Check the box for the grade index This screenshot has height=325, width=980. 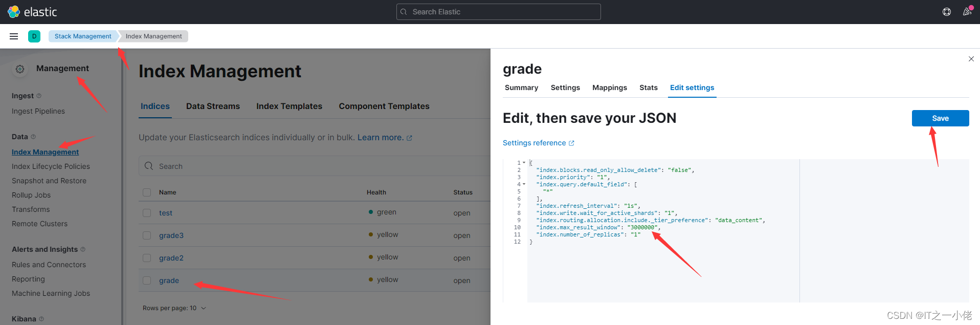click(x=147, y=280)
